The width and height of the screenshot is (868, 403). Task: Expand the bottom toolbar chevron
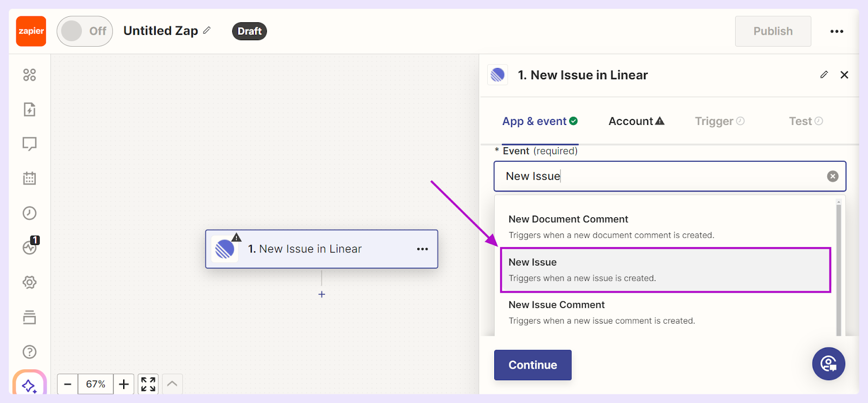[x=172, y=384]
